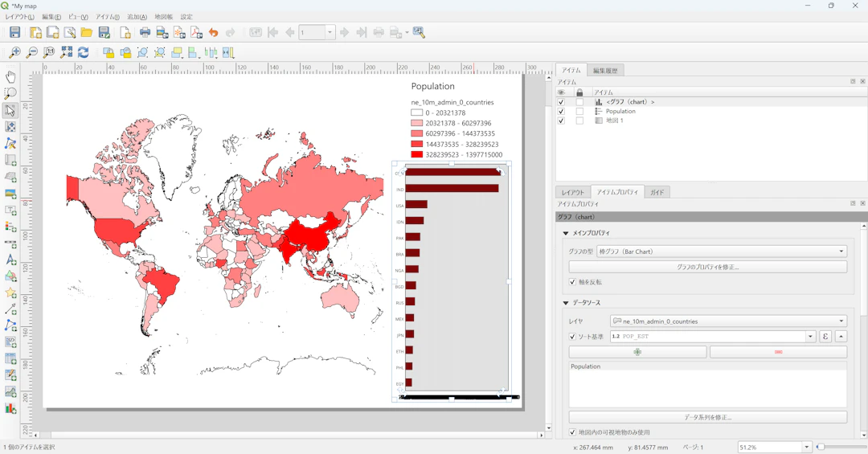Click the グラフのプロパティを修正 button
The height and width of the screenshot is (454, 868).
707,267
